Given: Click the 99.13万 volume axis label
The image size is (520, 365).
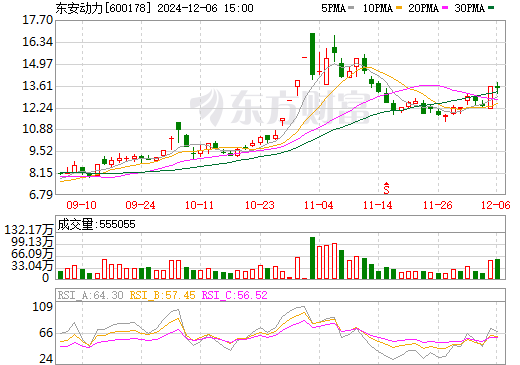Looking at the screenshot, I should tap(32, 242).
